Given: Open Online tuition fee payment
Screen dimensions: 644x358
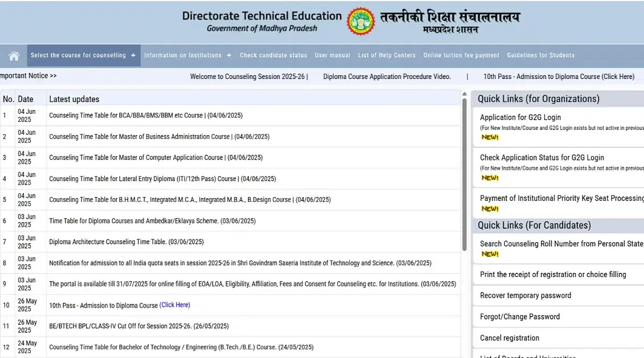Looking at the screenshot, I should coord(461,55).
